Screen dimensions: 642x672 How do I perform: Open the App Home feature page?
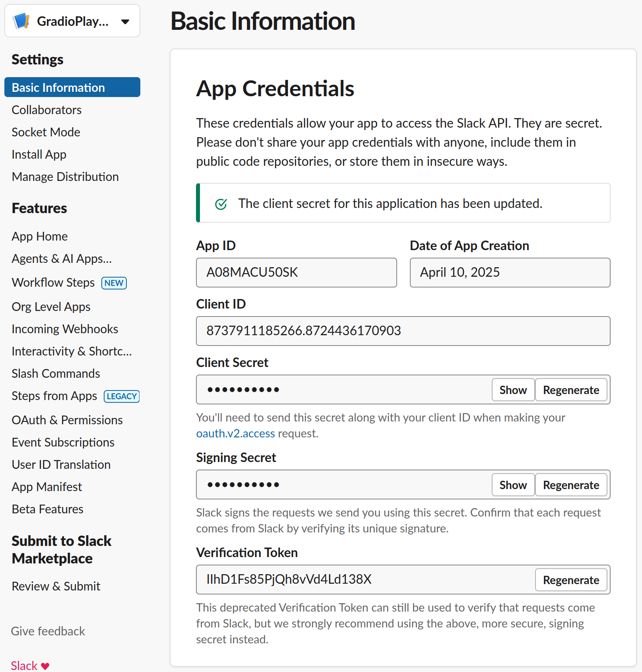40,236
